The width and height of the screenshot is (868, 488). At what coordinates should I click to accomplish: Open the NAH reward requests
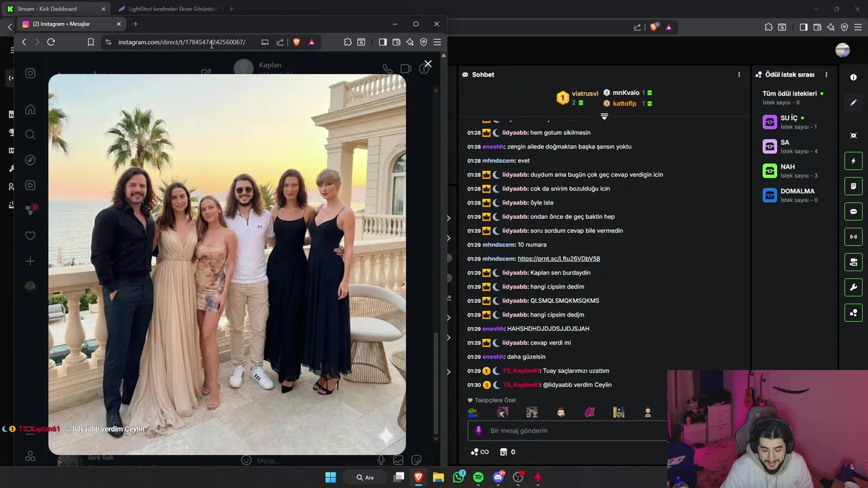pyautogui.click(x=792, y=171)
